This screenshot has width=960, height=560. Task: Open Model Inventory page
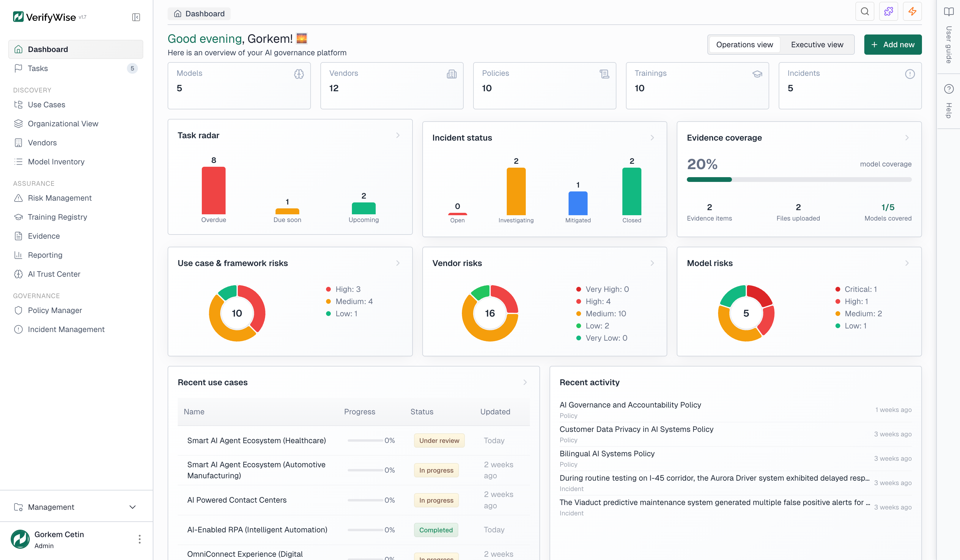pyautogui.click(x=76, y=161)
